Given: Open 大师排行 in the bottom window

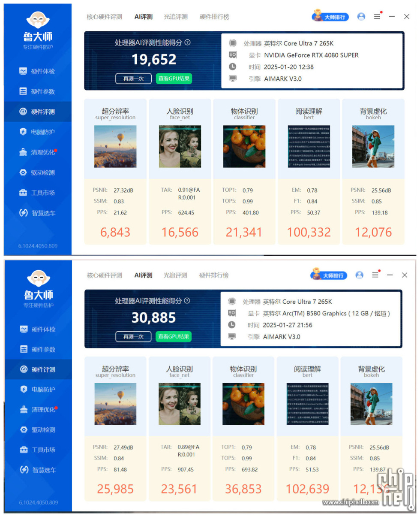Looking at the screenshot, I should click(x=329, y=275).
